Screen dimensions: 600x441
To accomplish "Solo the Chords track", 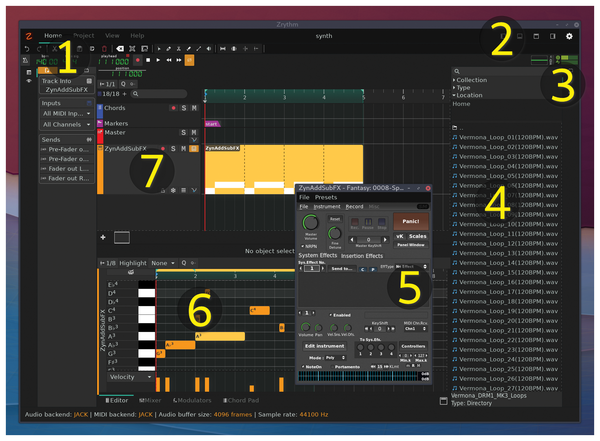I will (x=184, y=108).
